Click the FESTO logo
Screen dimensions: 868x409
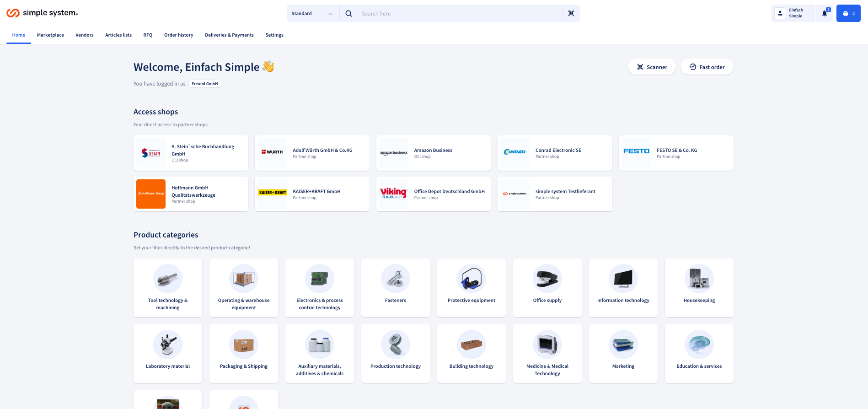[636, 153]
